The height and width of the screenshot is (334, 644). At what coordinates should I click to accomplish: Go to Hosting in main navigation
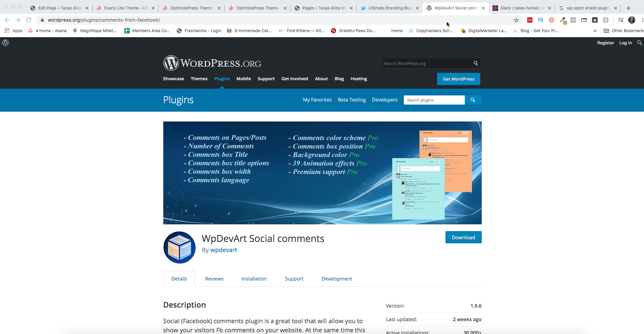click(359, 79)
